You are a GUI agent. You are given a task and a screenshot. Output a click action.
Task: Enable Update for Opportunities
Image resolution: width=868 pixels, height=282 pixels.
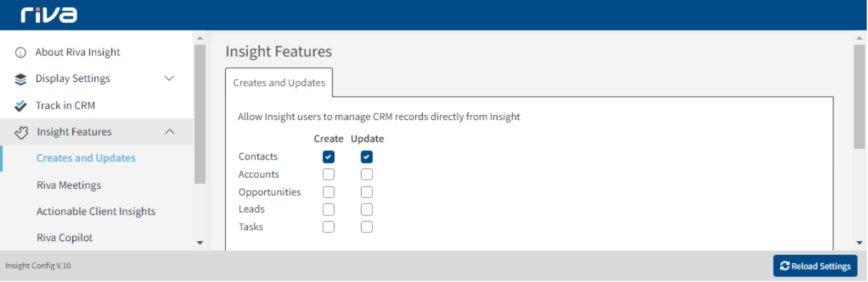click(x=367, y=192)
